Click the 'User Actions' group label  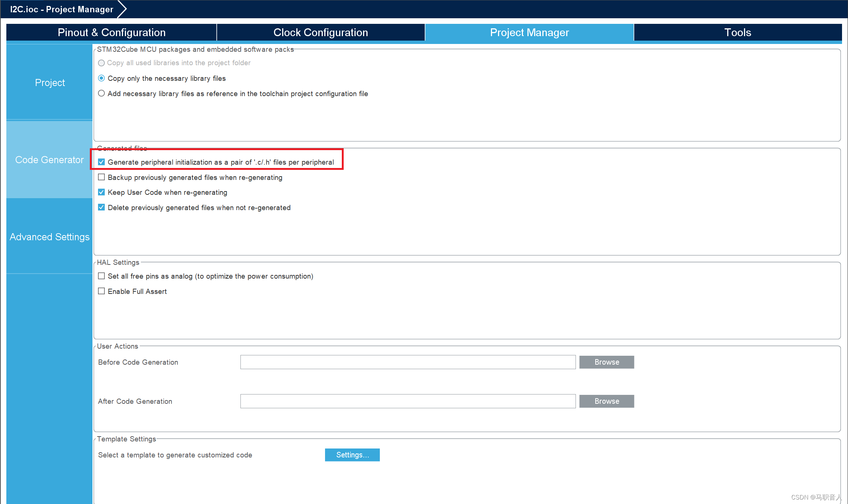[117, 346]
